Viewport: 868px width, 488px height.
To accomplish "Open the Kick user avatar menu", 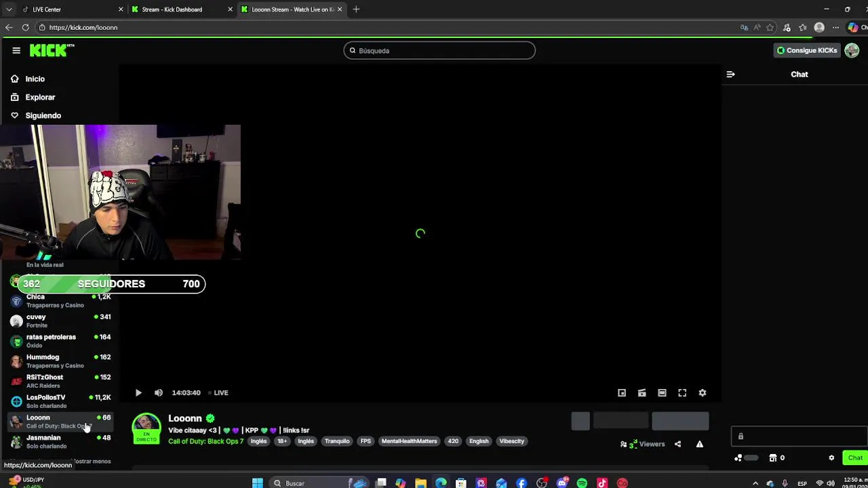I will (x=852, y=50).
